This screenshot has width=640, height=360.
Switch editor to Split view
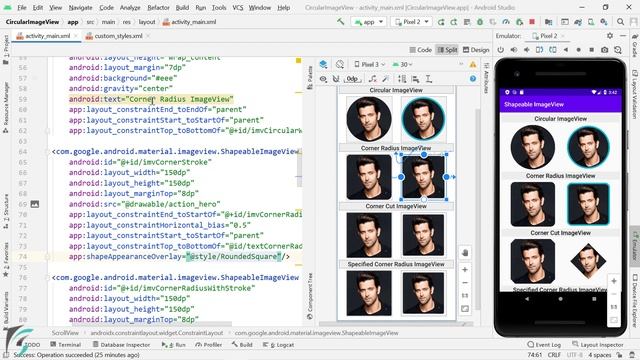447,50
